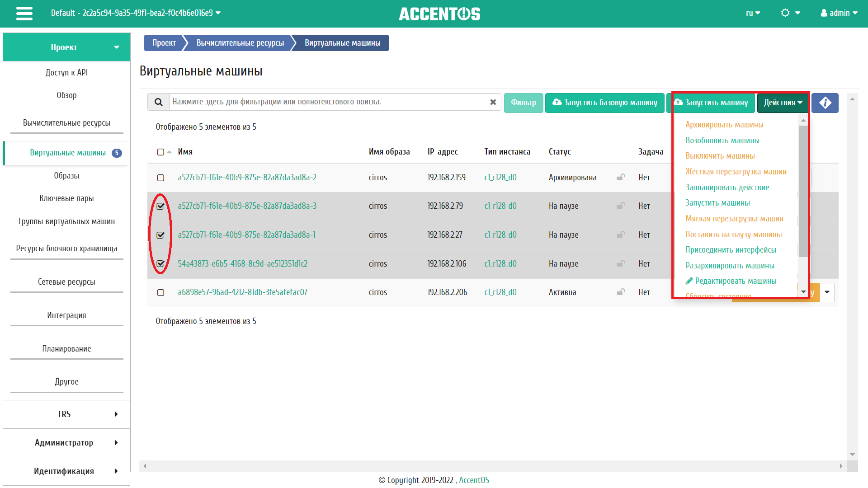
Task: Click the search magnifier icon
Action: 158,102
